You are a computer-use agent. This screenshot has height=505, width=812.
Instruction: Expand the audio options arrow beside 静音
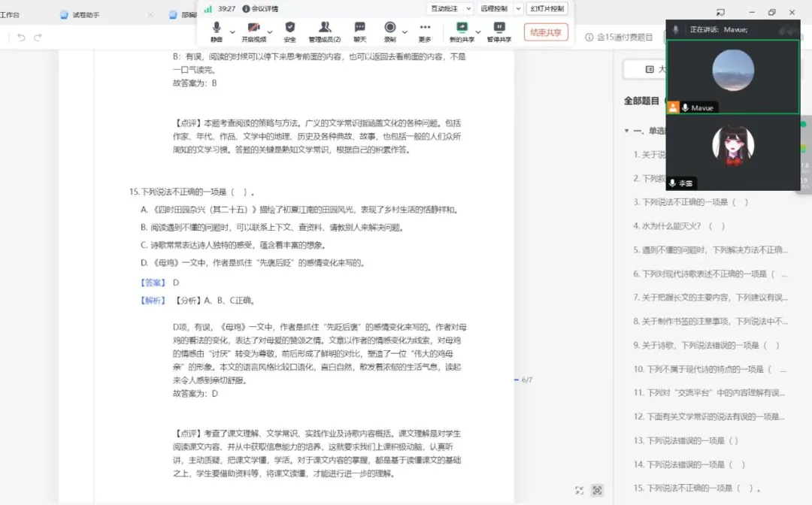point(232,32)
